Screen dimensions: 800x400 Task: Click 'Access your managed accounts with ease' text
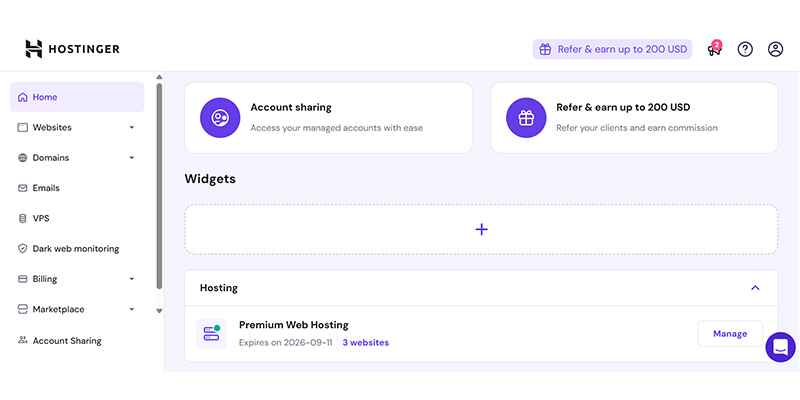[336, 128]
